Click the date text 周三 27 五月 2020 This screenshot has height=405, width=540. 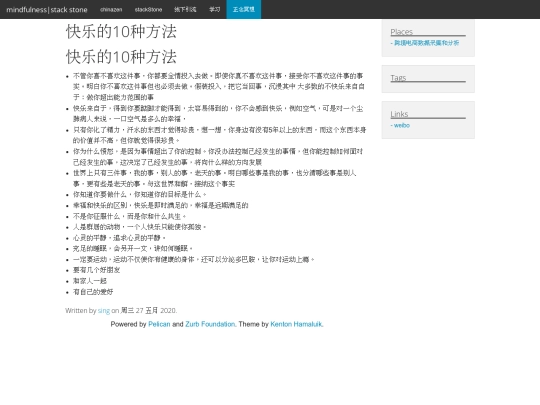click(x=148, y=311)
